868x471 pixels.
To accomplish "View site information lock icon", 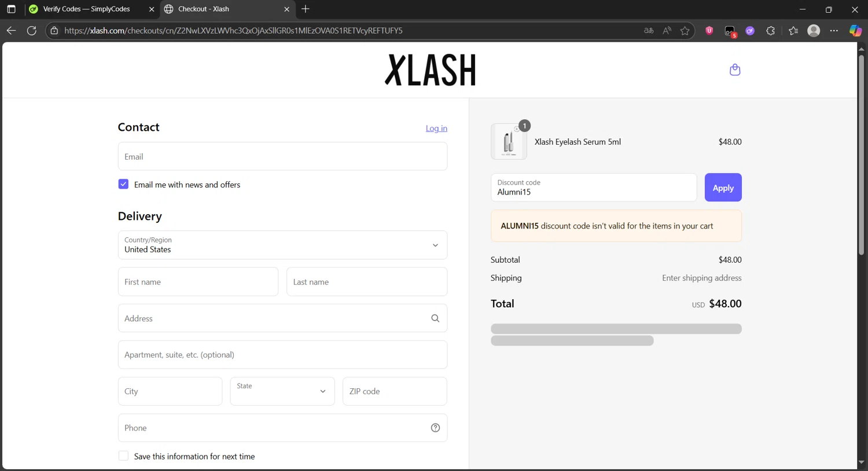I will click(54, 31).
